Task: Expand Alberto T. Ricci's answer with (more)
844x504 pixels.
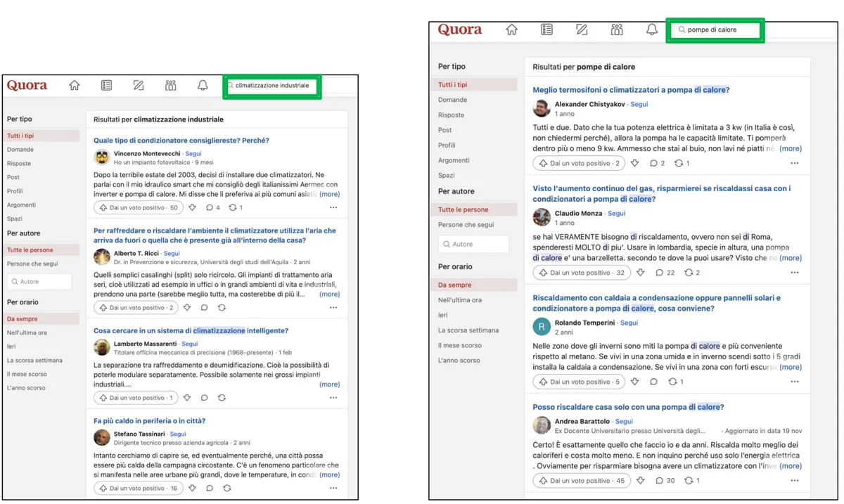Action: click(330, 294)
